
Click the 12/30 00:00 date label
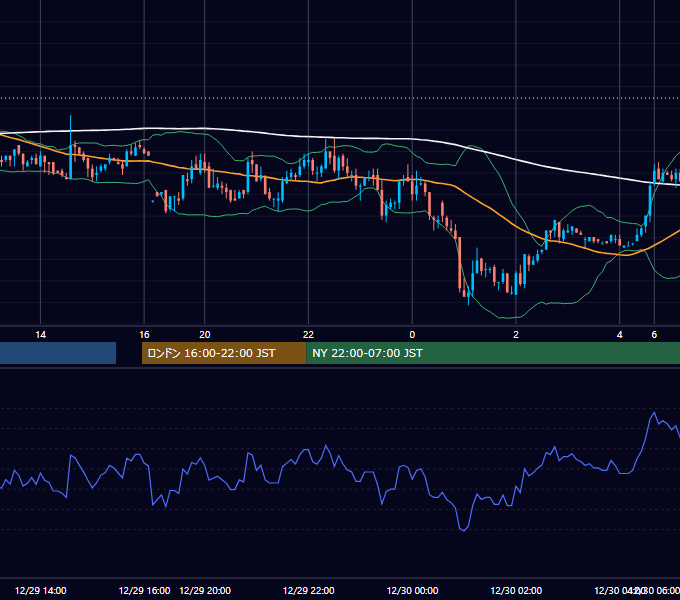point(412,590)
